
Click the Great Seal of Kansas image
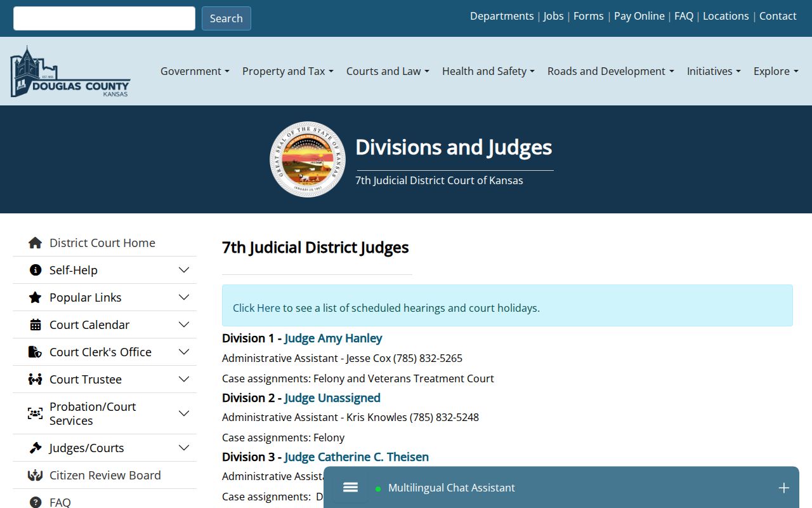(308, 159)
